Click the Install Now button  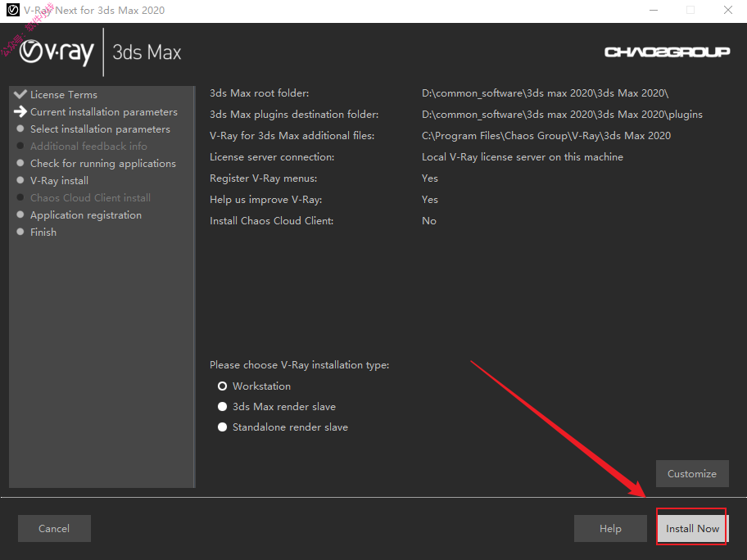pos(692,528)
